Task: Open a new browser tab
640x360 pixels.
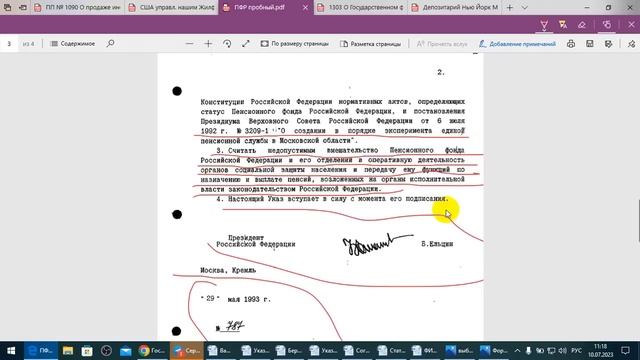Action: pyautogui.click(x=509, y=7)
